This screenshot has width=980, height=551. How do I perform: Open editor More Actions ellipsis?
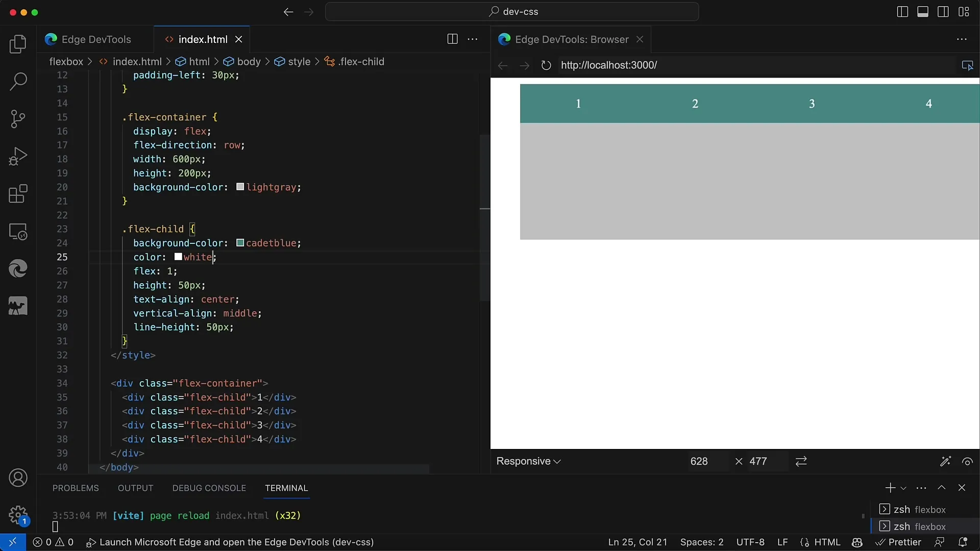pos(473,39)
